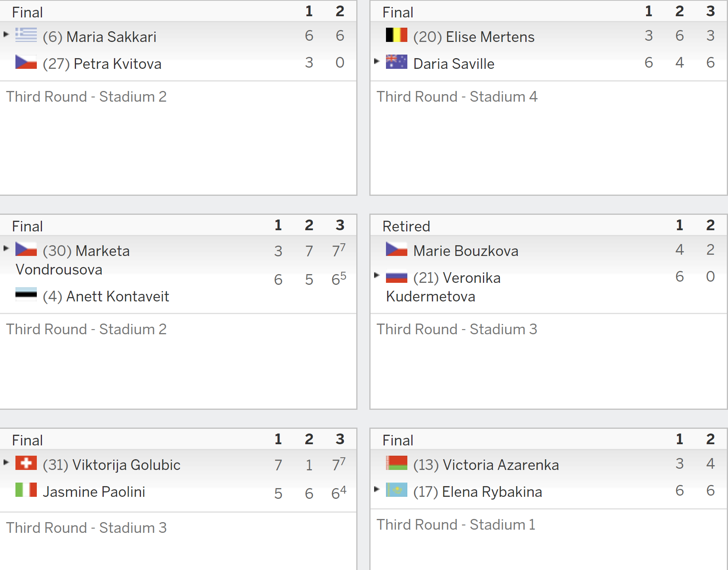This screenshot has height=570, width=728.
Task: Click the Swiss flag beside Viktorija Golubic
Action: point(26,463)
